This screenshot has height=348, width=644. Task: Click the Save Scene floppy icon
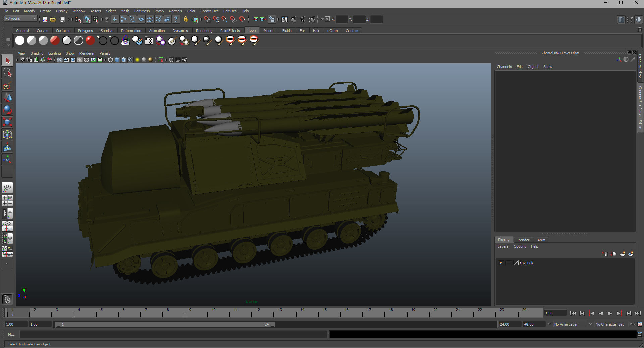(x=62, y=19)
